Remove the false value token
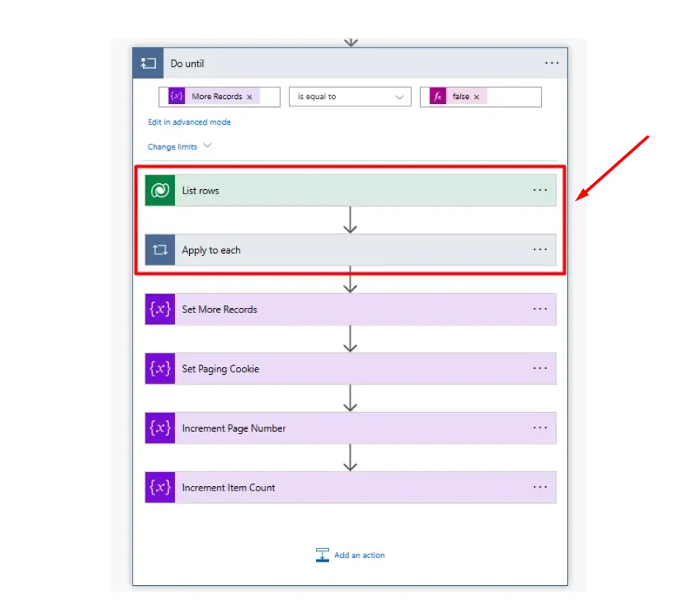 [477, 96]
